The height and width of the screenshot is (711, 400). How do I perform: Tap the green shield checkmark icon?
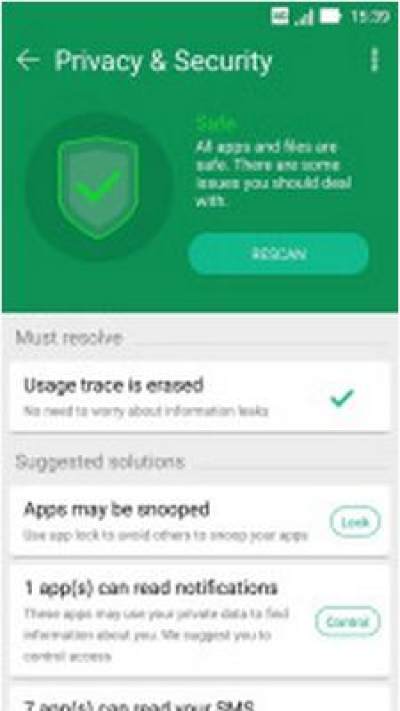click(98, 186)
